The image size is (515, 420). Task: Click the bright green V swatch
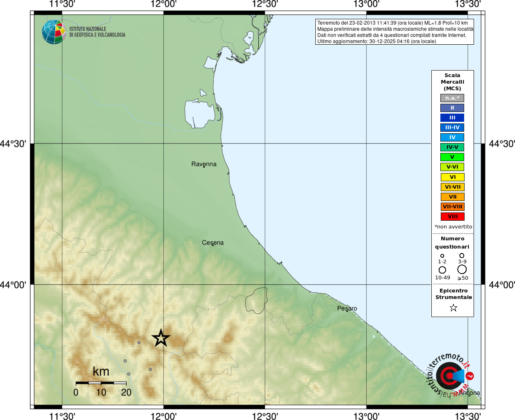click(452, 157)
